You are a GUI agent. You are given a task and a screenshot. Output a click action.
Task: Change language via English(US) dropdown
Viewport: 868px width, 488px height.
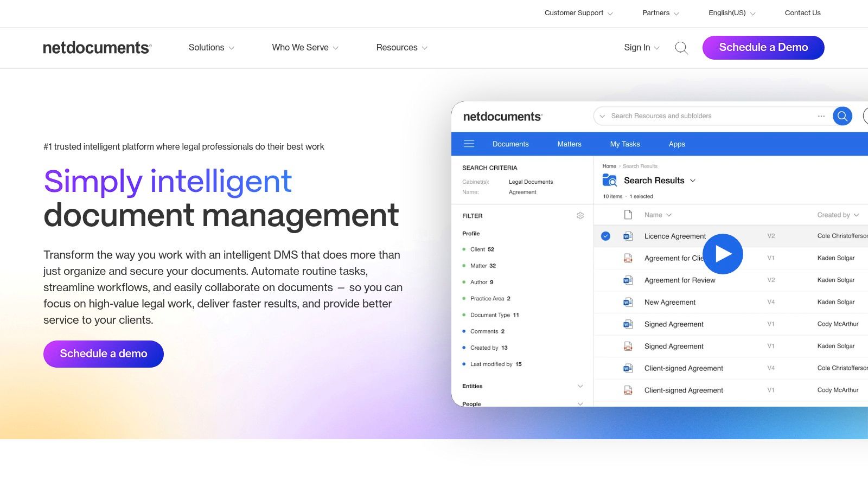click(732, 13)
